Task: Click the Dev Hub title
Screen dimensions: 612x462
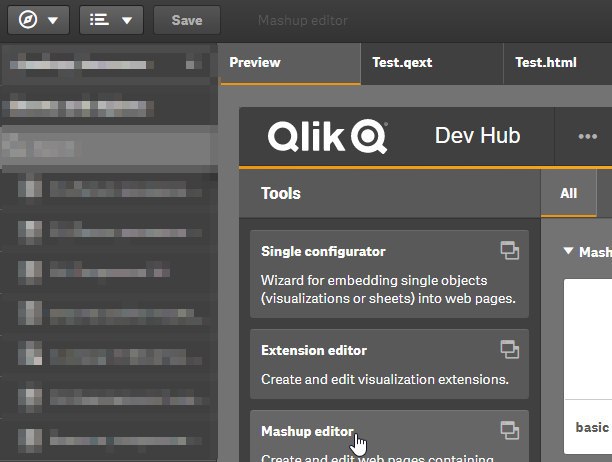Action: tap(477, 135)
